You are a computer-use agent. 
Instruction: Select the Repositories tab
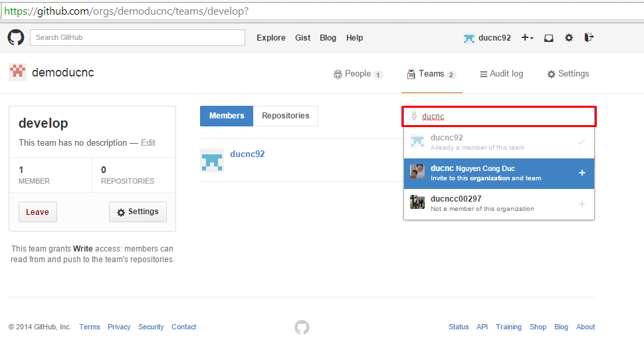285,116
